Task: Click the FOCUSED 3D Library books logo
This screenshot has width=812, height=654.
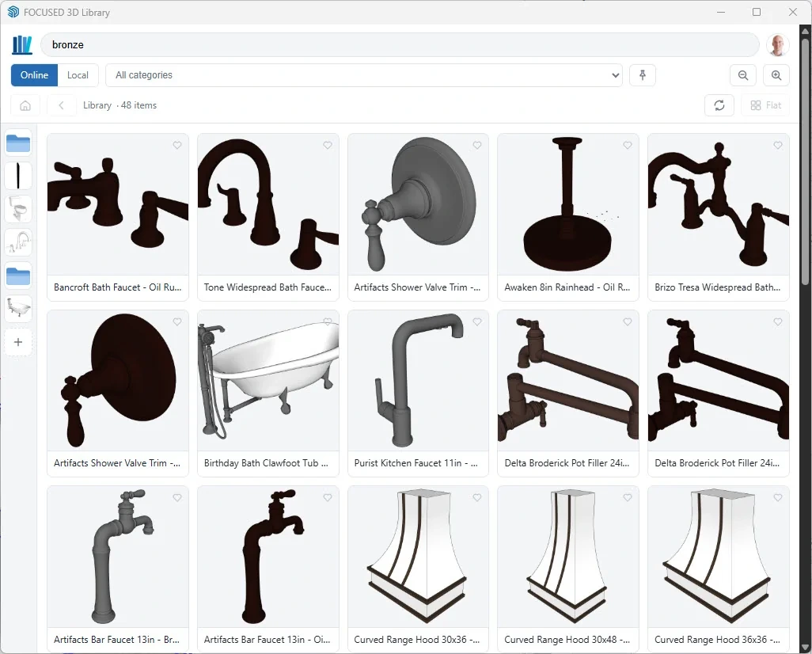Action: [21, 45]
